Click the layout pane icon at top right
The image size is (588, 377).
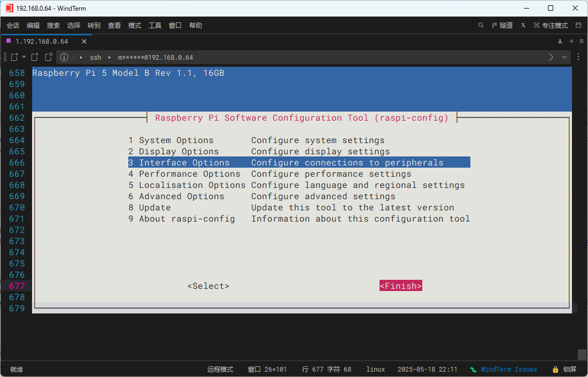[578, 25]
